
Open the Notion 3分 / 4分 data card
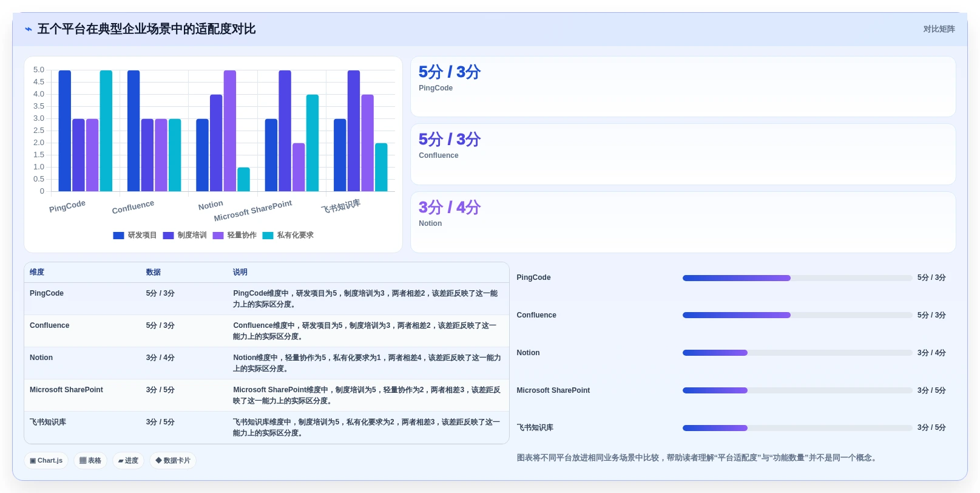[x=683, y=222]
